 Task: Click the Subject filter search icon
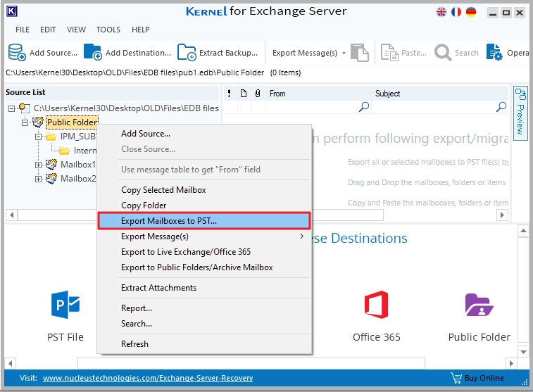[501, 107]
